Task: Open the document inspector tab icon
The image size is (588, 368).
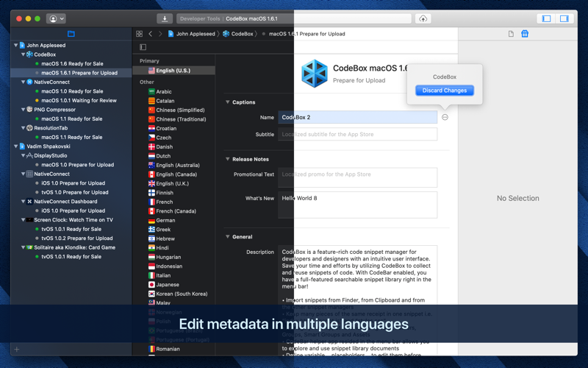Action: (511, 34)
